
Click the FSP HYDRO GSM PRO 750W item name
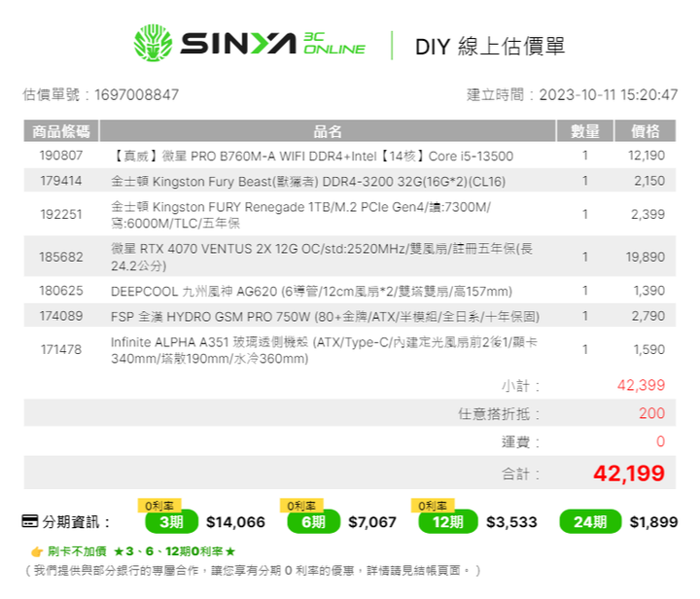point(325,316)
